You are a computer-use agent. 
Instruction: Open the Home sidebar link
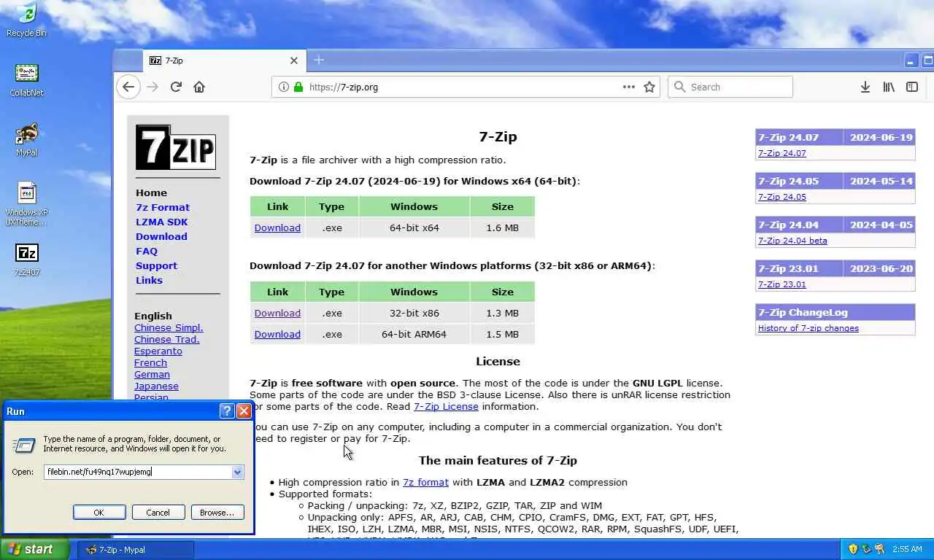click(x=151, y=193)
